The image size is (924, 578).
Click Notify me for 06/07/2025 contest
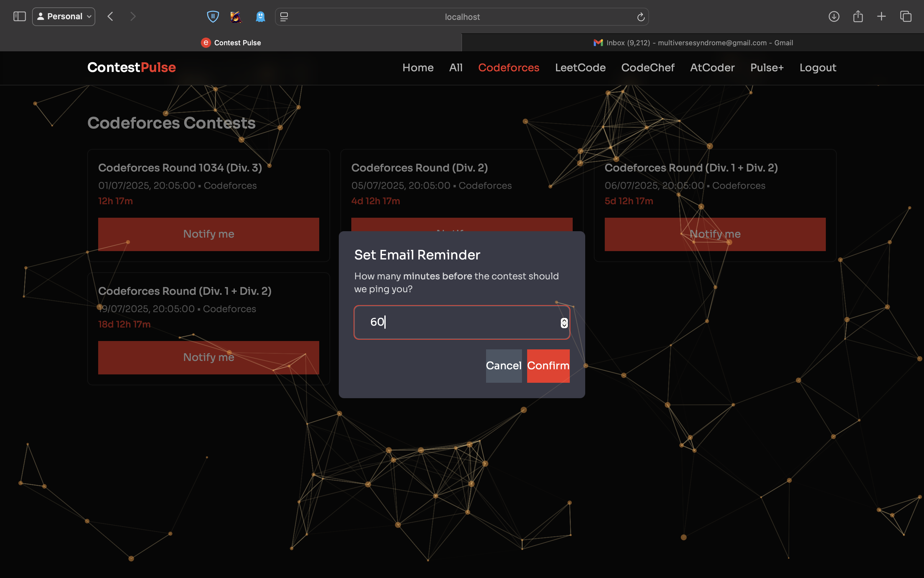click(715, 234)
